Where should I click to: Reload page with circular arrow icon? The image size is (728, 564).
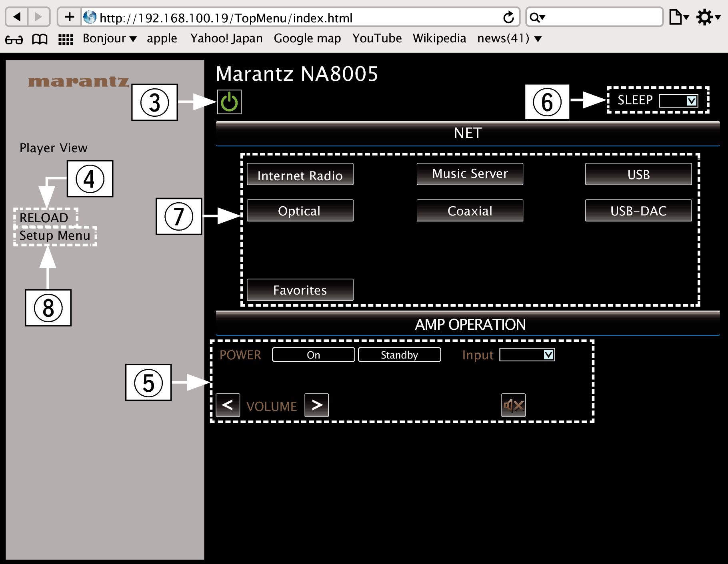pos(508,17)
